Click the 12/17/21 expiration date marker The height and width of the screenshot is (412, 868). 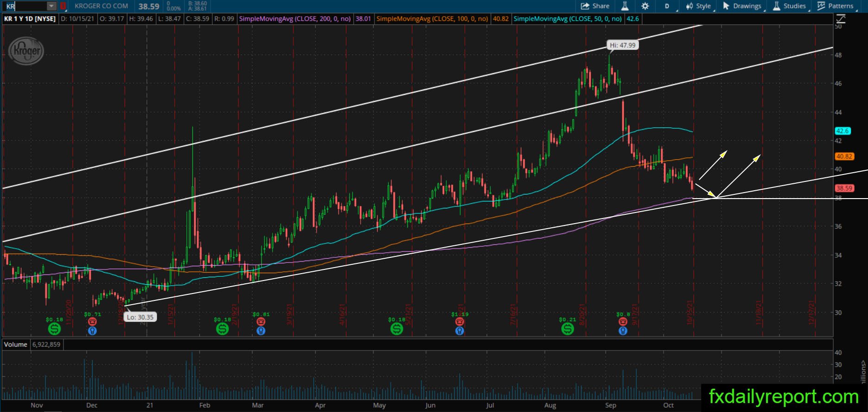coord(811,312)
